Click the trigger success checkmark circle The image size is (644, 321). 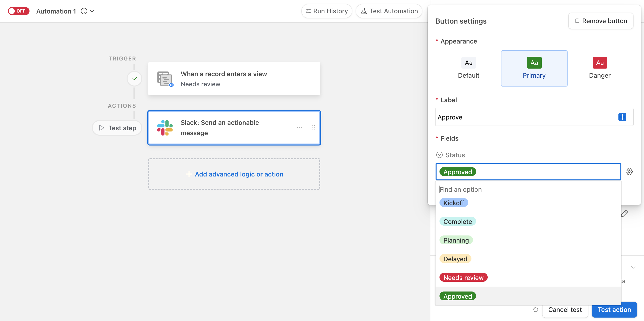[134, 79]
